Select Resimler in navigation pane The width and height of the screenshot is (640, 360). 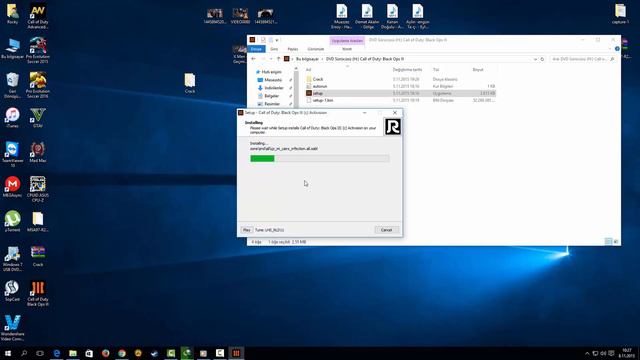272,104
